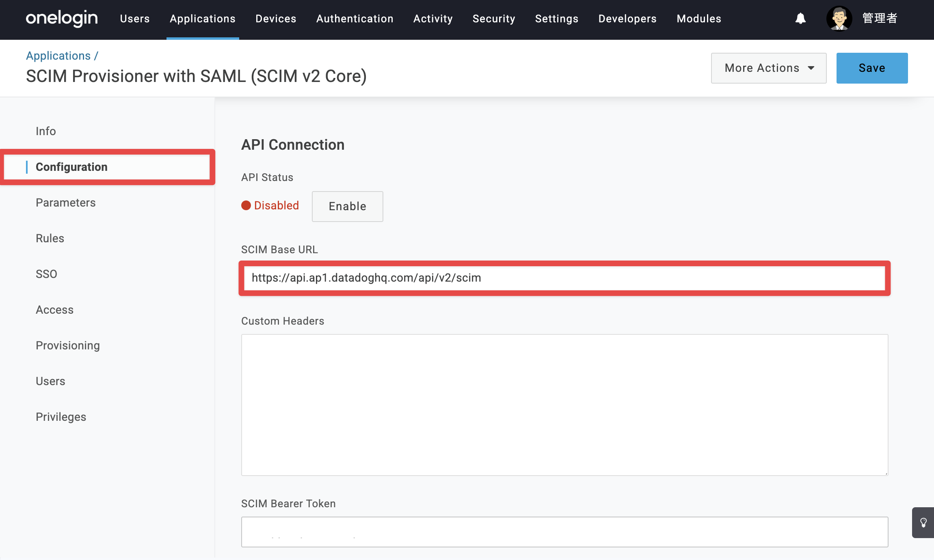The image size is (934, 560).
Task: Open the Authentication top menu
Action: click(355, 19)
